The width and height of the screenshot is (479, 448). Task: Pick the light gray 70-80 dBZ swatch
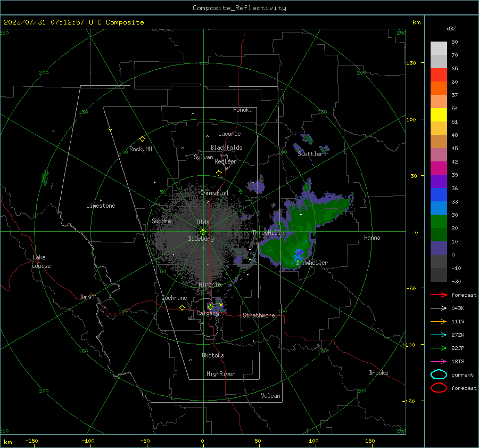[439, 48]
